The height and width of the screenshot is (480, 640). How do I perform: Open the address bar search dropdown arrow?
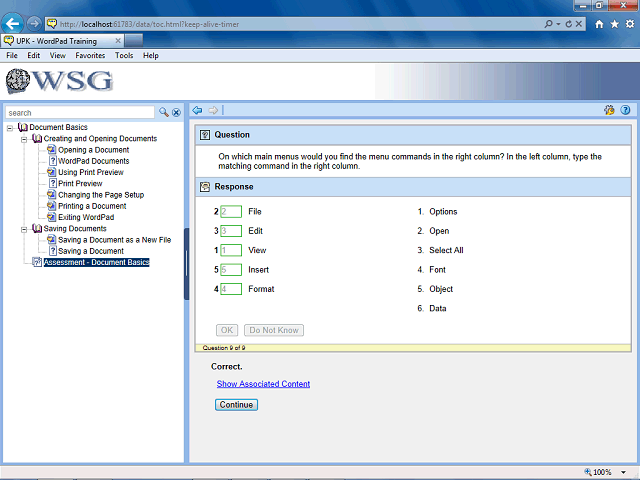tap(558, 24)
